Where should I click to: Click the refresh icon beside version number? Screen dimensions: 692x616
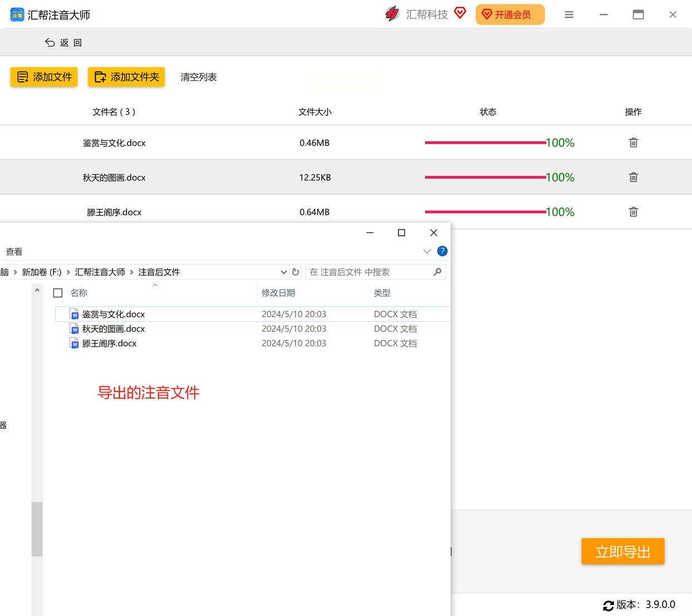pyautogui.click(x=608, y=605)
